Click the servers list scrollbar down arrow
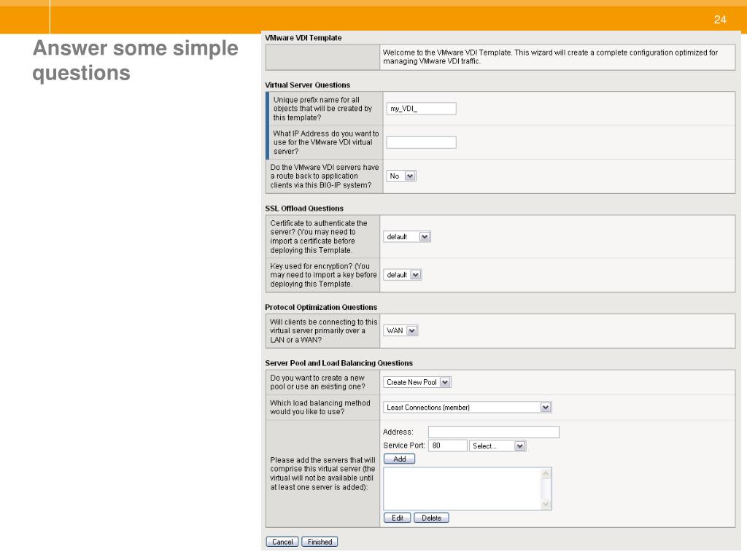747x560 pixels. 546,505
